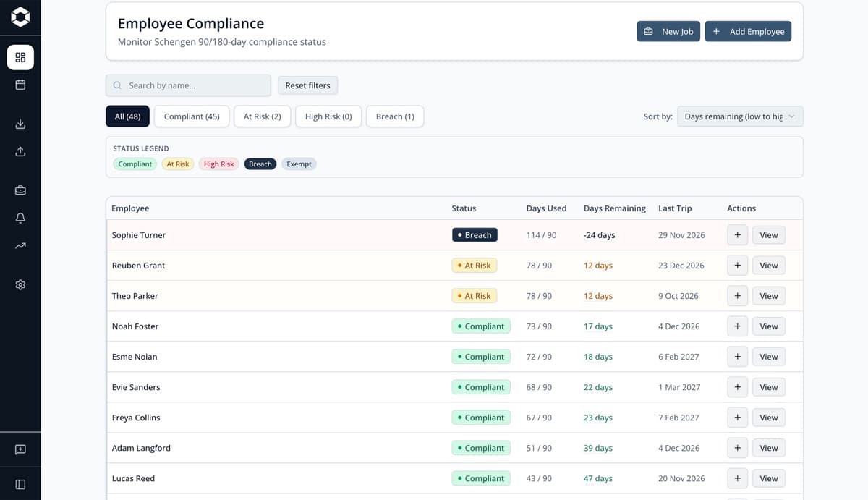Screen dimensions: 868x500
Task: Open the settings gear icon
Action: (x=20, y=284)
